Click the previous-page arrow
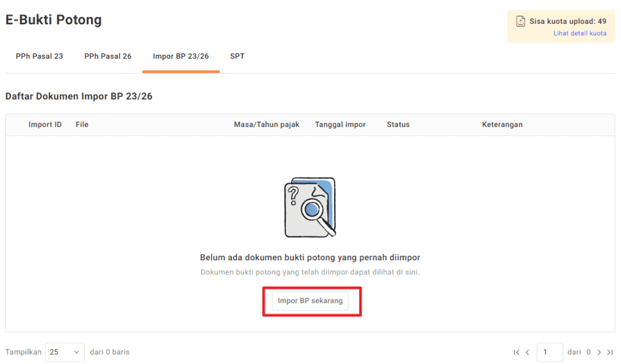Viewport: 621px width, 364px height. [x=527, y=352]
